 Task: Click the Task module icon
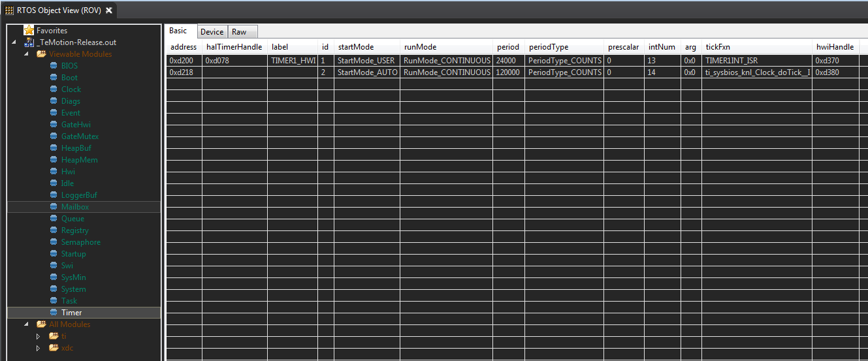click(54, 301)
